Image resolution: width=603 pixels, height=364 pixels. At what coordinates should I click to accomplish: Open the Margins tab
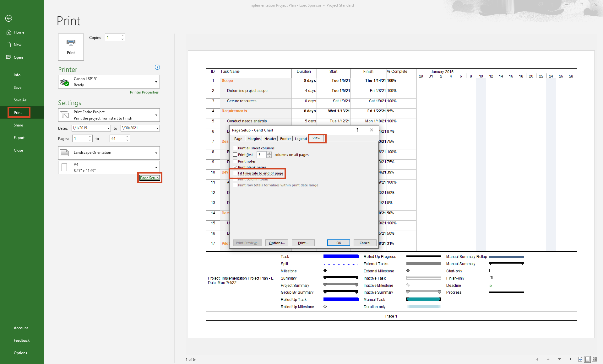coord(254,139)
